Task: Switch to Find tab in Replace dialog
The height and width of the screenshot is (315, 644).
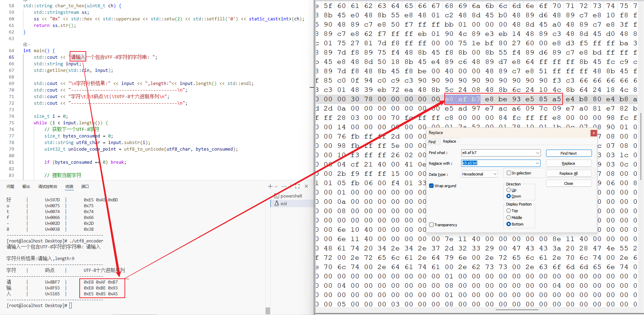Action: pos(432,142)
